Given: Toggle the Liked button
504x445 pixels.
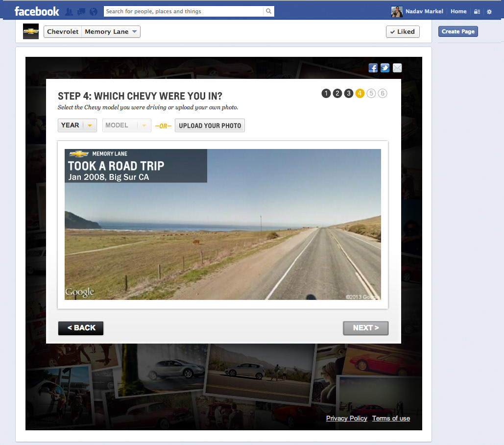Looking at the screenshot, I should [403, 31].
